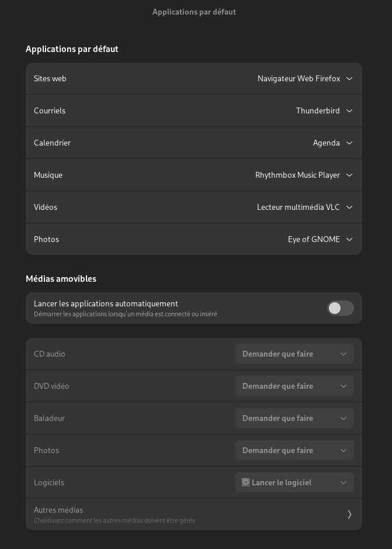Click the 'Choisissez comment les autres médias doivent être gérés' link

click(x=115, y=520)
